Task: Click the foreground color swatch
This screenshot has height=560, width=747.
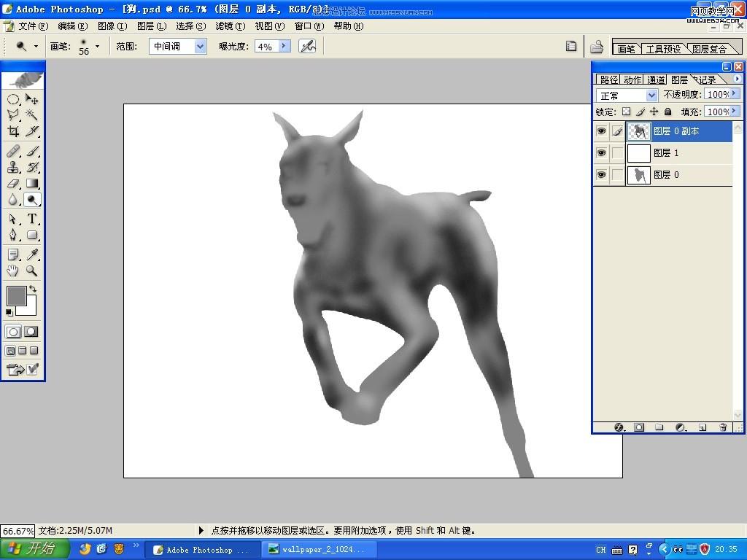Action: (x=16, y=295)
